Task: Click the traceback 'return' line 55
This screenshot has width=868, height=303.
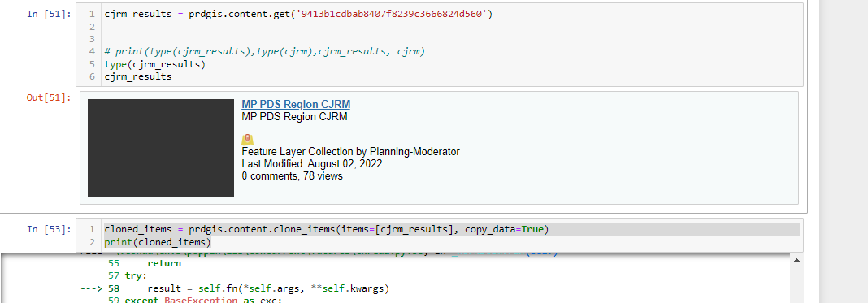Action: coord(164,263)
